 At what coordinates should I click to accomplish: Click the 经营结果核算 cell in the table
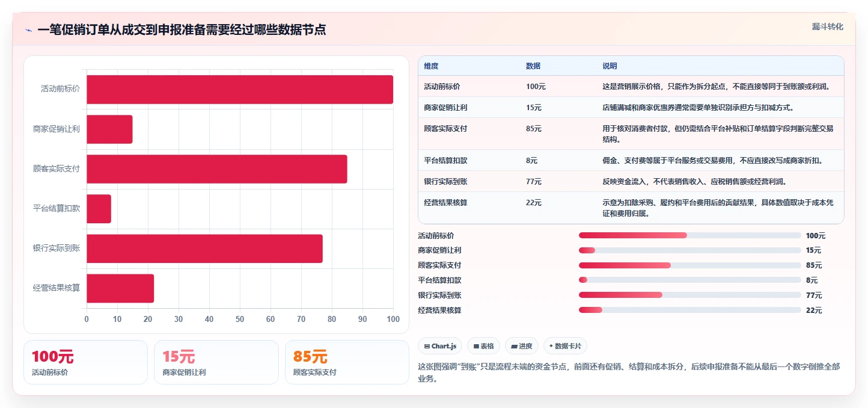[x=445, y=202]
